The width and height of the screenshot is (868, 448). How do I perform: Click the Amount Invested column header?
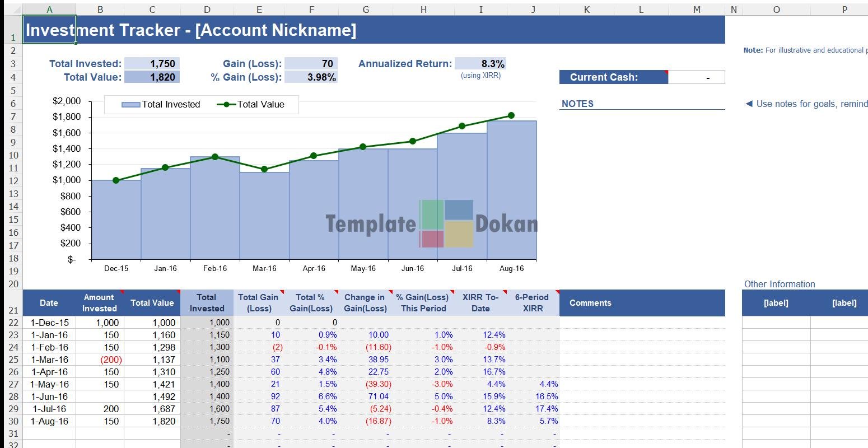(x=99, y=303)
